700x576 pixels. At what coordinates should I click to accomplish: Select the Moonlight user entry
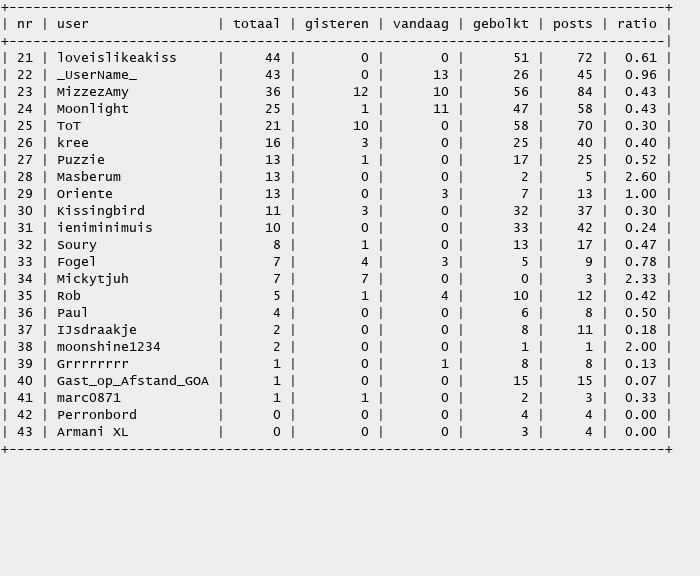pyautogui.click(x=93, y=109)
